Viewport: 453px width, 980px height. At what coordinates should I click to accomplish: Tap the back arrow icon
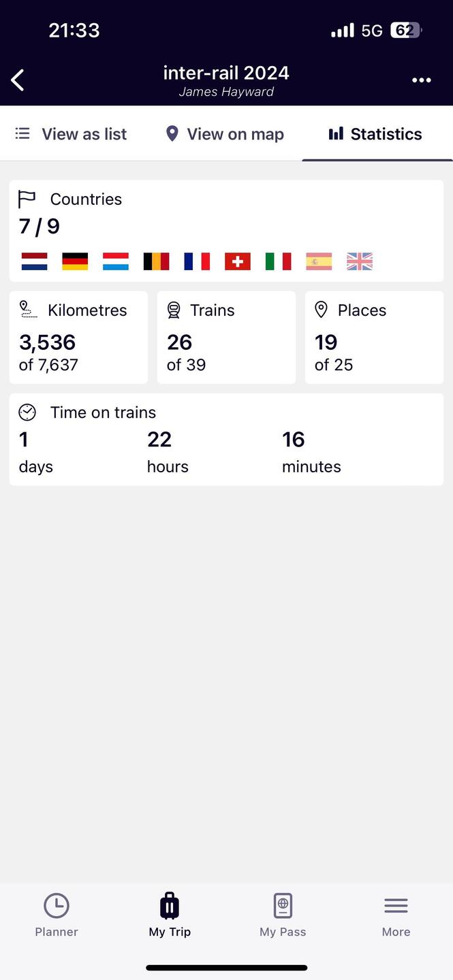[x=18, y=80]
